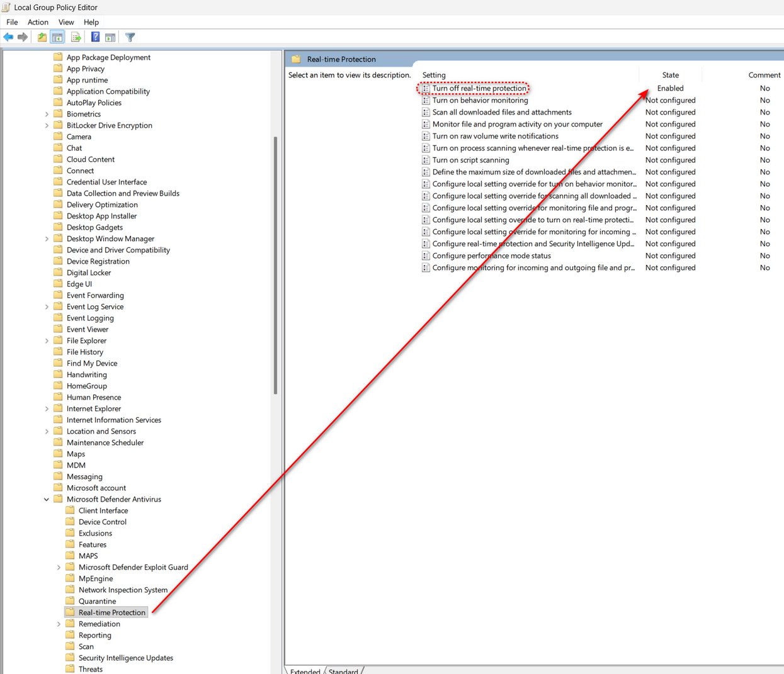Screen dimensions: 784x674
Task: Select the Real-time Protection folder in tree
Action: (x=112, y=612)
